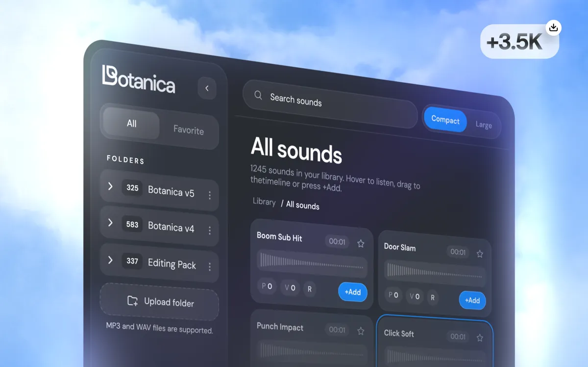
Task: Expand the Botanica v5 folder
Action: coord(110,186)
